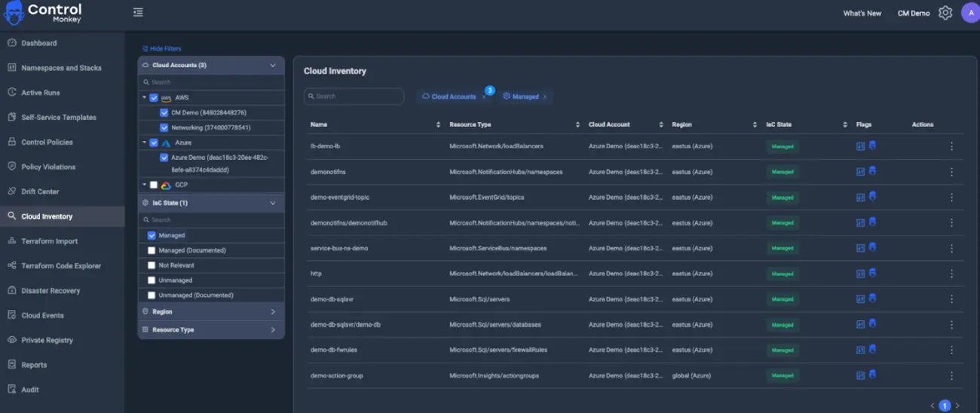Image resolution: width=980 pixels, height=413 pixels.
Task: Open the settings gear icon
Action: (945, 13)
